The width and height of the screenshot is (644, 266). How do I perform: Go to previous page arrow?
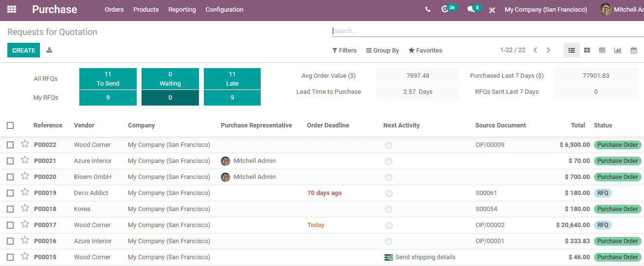pos(535,50)
